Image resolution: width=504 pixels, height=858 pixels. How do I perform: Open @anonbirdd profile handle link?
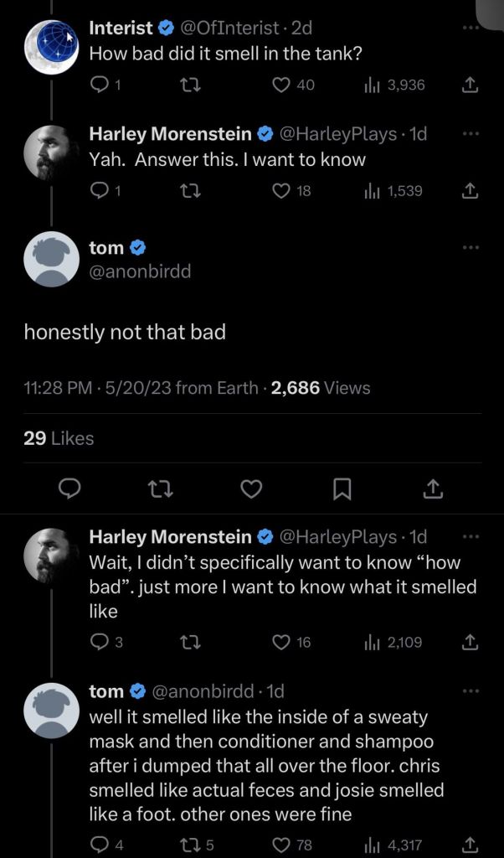coord(140,271)
